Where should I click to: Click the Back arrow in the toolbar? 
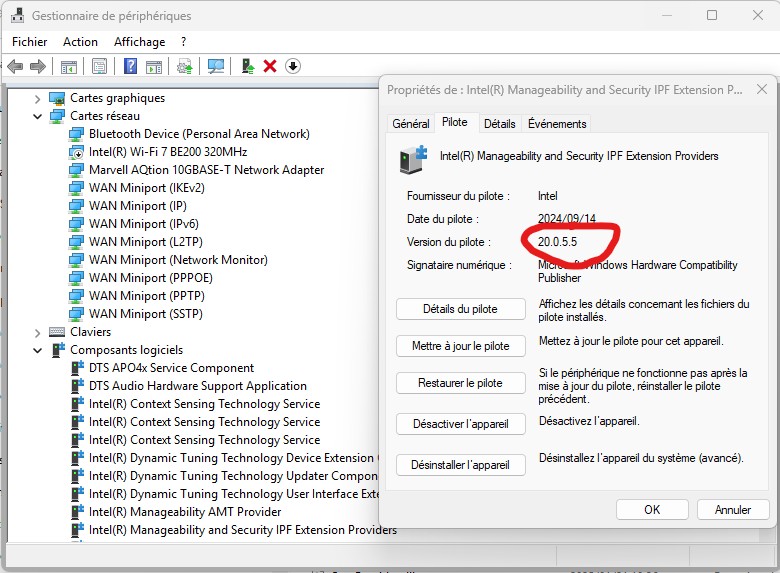click(15, 66)
